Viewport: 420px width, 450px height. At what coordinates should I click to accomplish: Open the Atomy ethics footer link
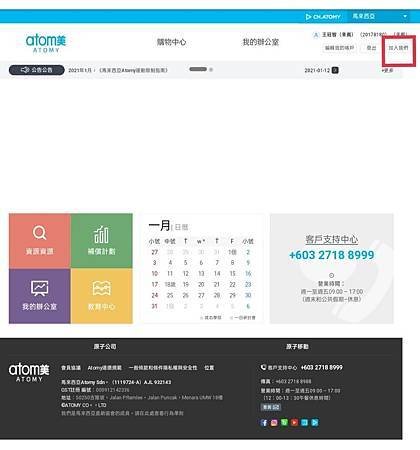click(x=105, y=368)
